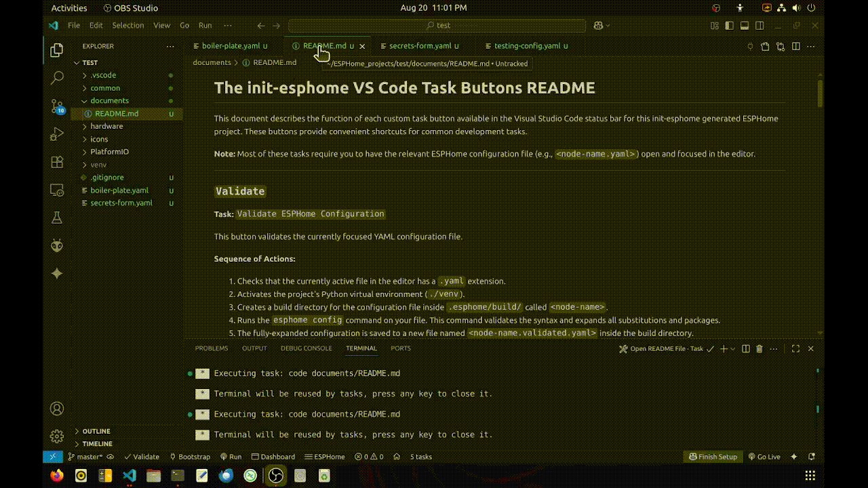Open the Firefox icon in Ubuntu dock
868x488 pixels.
(x=57, y=476)
